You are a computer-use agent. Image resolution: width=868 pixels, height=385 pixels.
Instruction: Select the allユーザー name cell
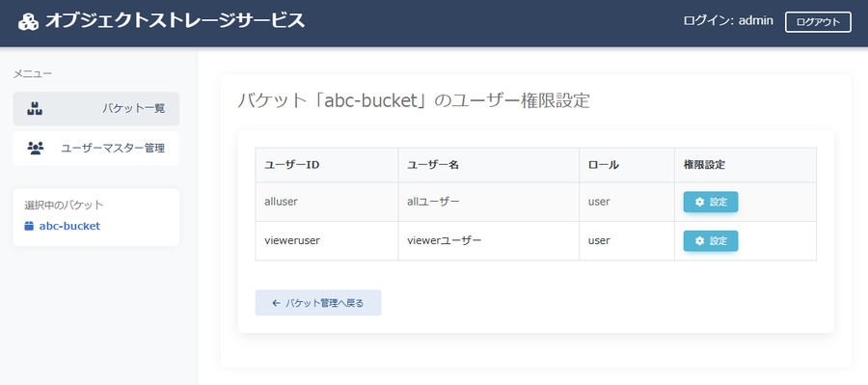click(488, 202)
